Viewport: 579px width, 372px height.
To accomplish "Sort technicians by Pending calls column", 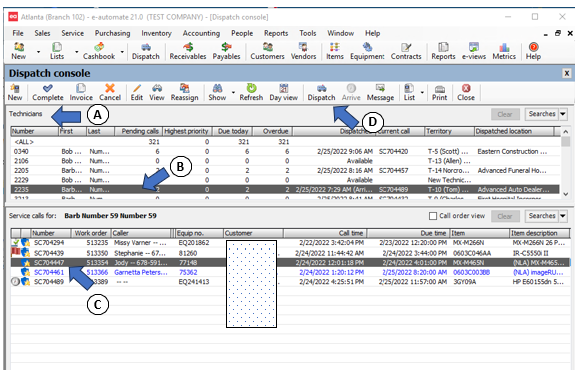I will point(138,131).
